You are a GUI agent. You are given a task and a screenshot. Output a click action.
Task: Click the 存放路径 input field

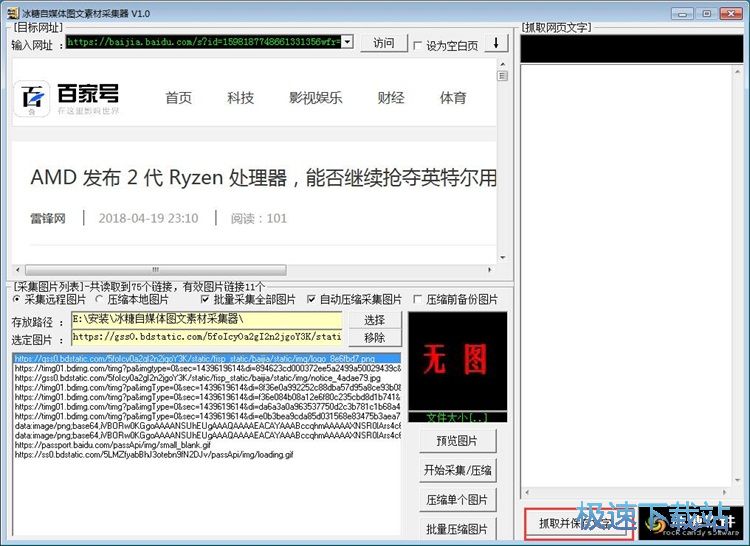tap(207, 319)
